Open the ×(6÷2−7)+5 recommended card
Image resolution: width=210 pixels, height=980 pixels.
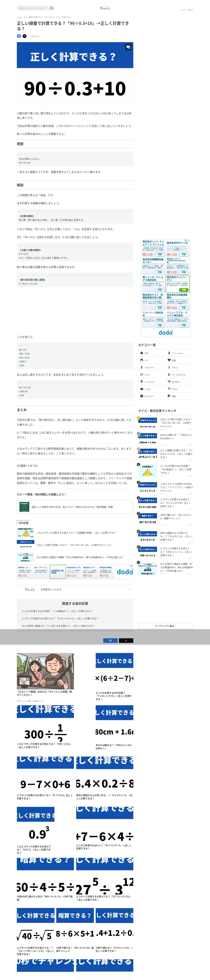pyautogui.click(x=114, y=677)
